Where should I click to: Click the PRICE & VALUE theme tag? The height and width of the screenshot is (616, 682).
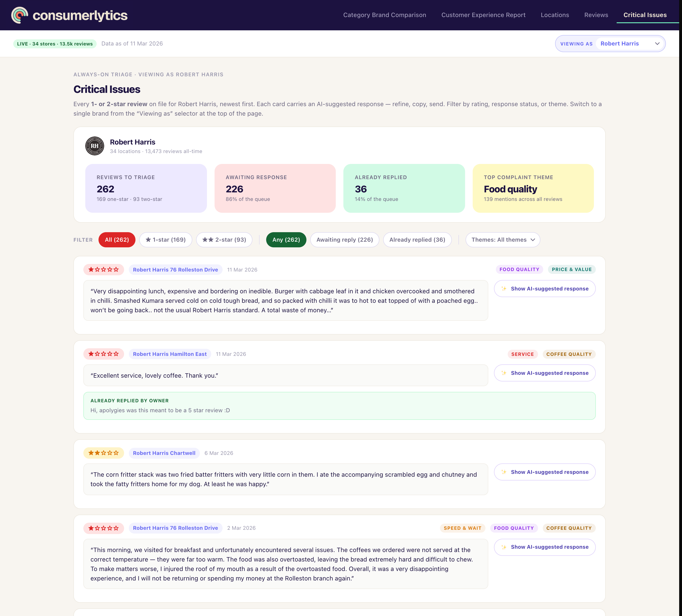pos(572,269)
